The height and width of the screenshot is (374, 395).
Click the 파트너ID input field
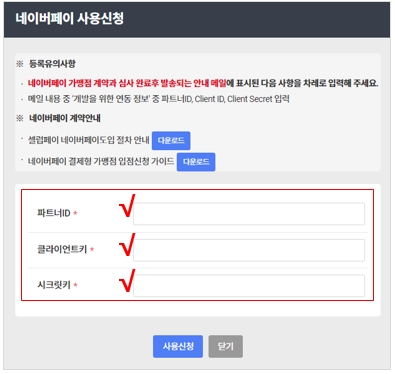click(x=249, y=214)
